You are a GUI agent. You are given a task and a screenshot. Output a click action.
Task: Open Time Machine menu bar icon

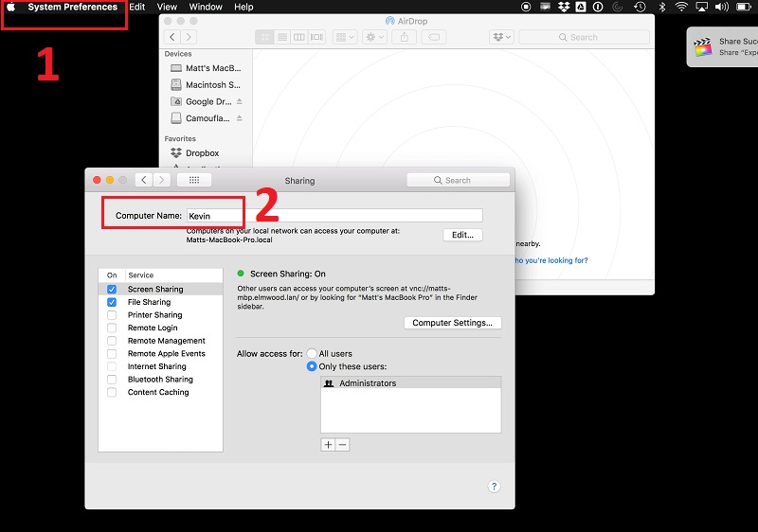(x=641, y=7)
